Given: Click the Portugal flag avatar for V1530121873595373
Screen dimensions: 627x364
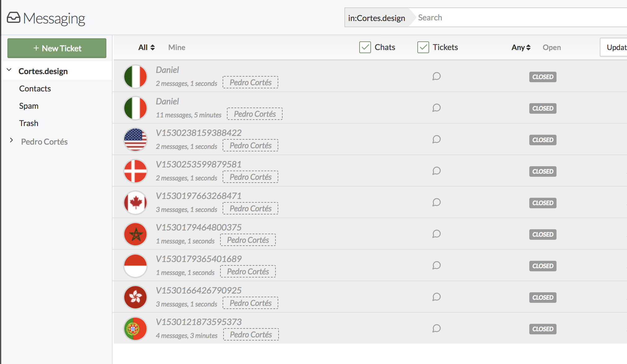Looking at the screenshot, I should [135, 329].
